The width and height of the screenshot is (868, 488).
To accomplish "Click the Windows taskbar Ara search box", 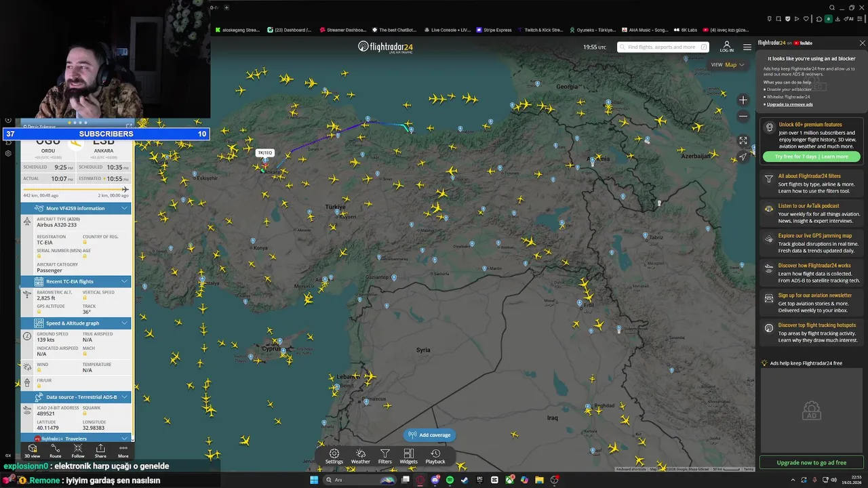I will [359, 480].
